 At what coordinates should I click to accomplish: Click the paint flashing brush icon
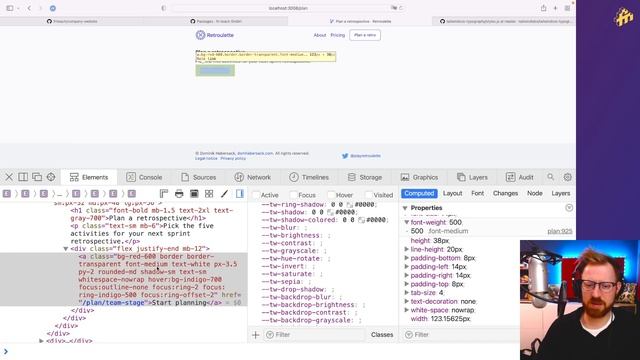[224, 193]
